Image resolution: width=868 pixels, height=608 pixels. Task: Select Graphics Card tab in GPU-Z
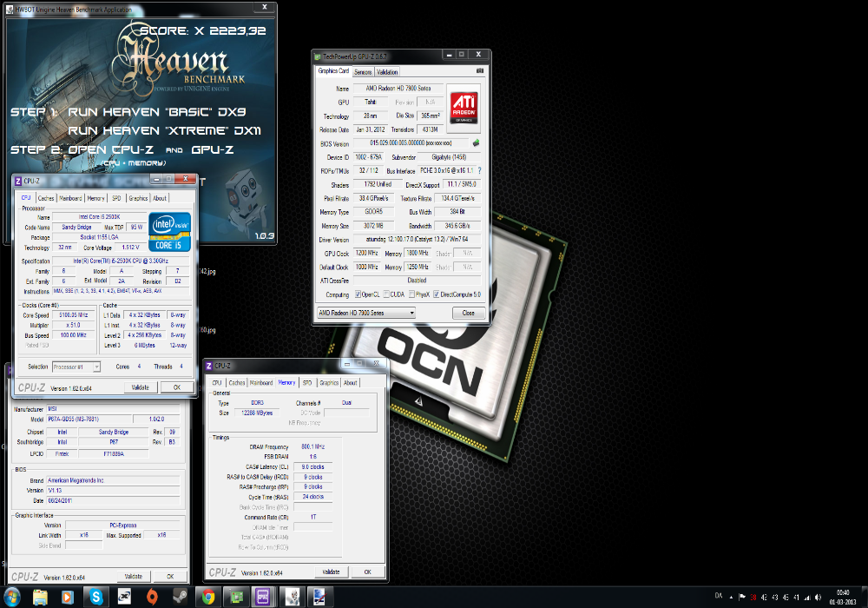click(333, 71)
